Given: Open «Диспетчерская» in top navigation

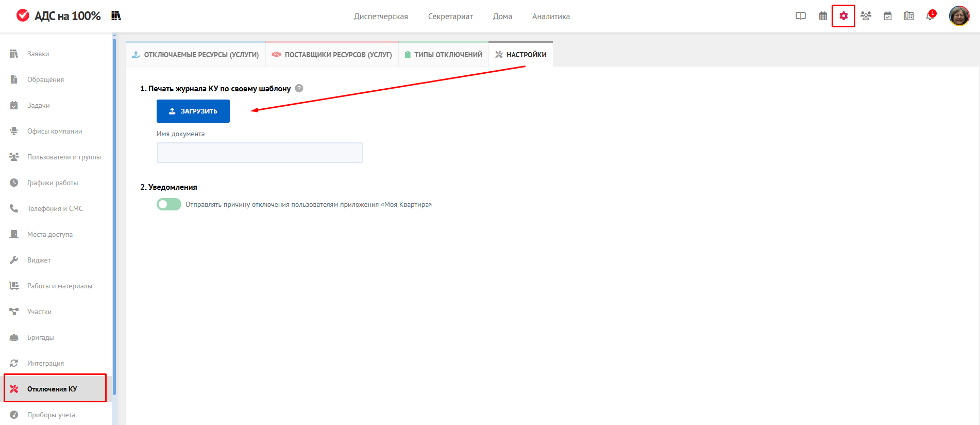Looking at the screenshot, I should [x=381, y=17].
